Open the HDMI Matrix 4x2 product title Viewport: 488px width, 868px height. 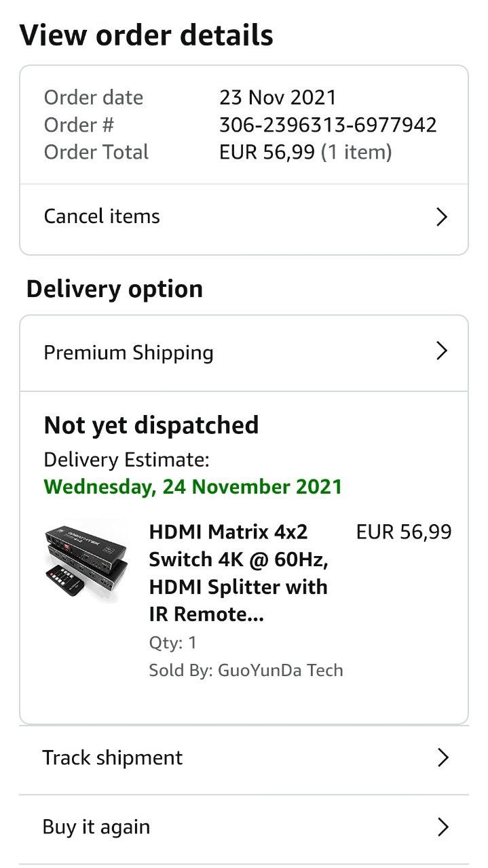pos(239,572)
